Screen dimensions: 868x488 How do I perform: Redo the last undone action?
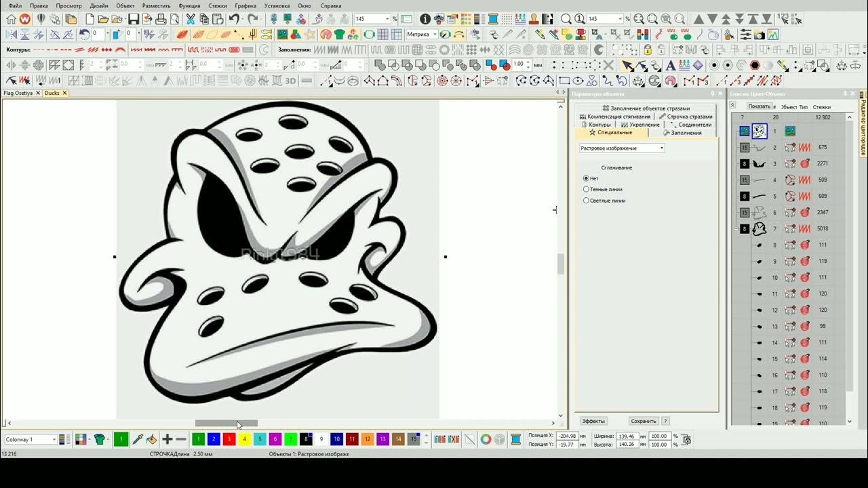[x=253, y=19]
